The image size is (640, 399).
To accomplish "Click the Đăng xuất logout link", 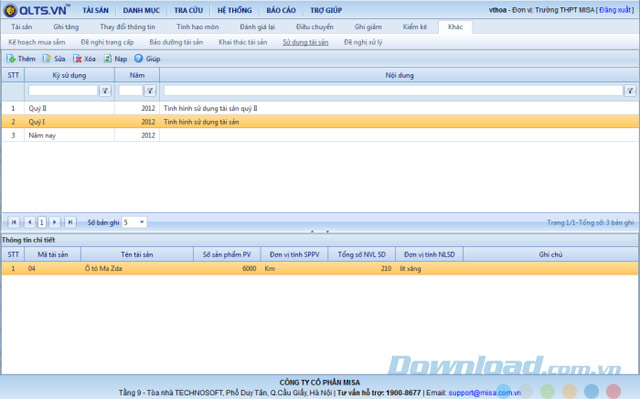I will pos(615,10).
